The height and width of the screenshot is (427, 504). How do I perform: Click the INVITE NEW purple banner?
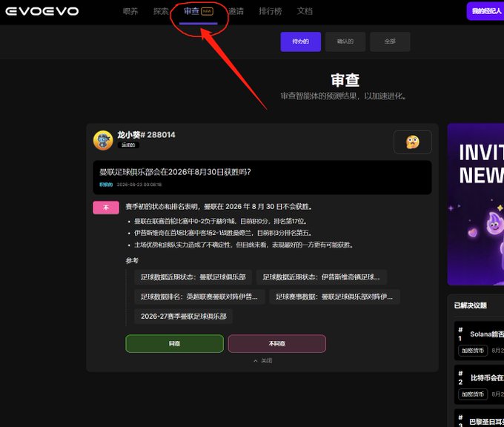click(476, 204)
